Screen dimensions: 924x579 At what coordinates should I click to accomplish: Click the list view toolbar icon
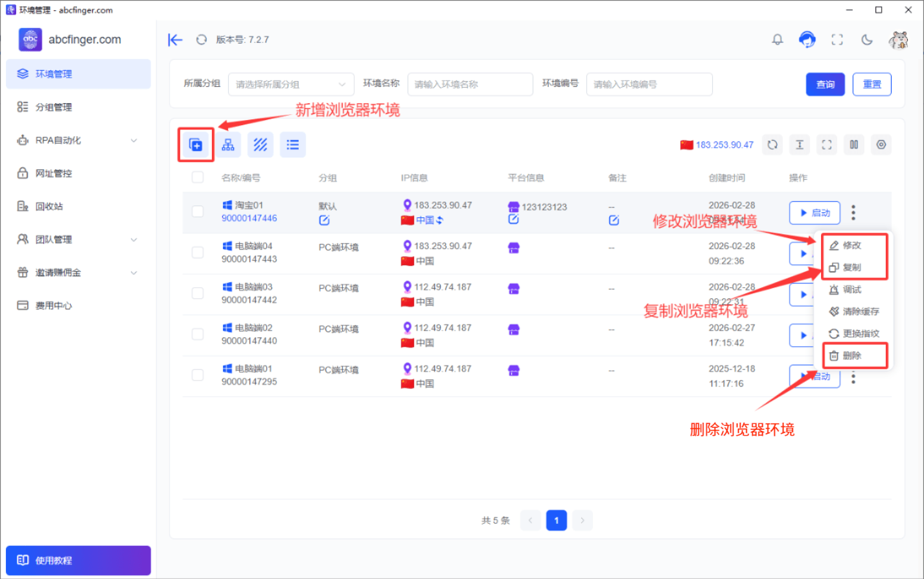tap(293, 145)
